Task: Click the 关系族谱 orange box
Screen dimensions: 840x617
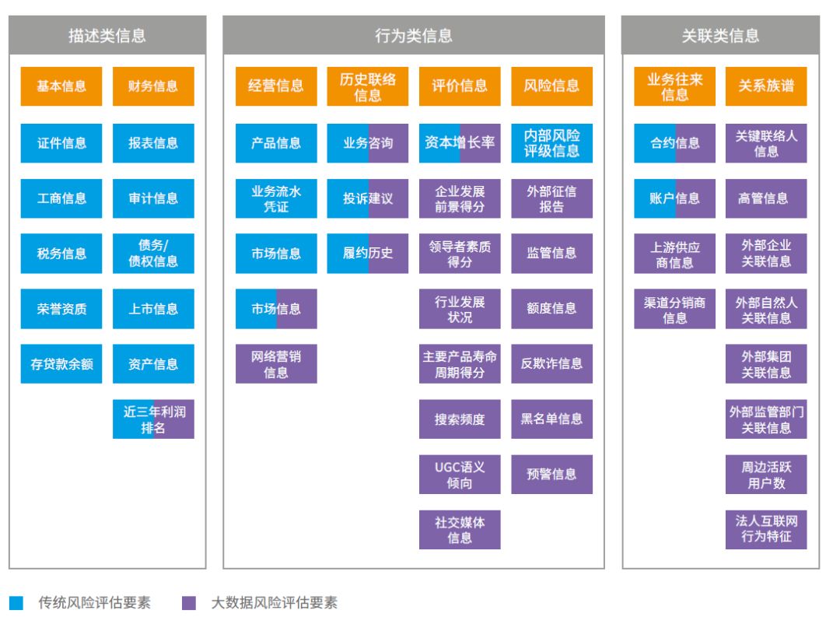Action: [766, 86]
